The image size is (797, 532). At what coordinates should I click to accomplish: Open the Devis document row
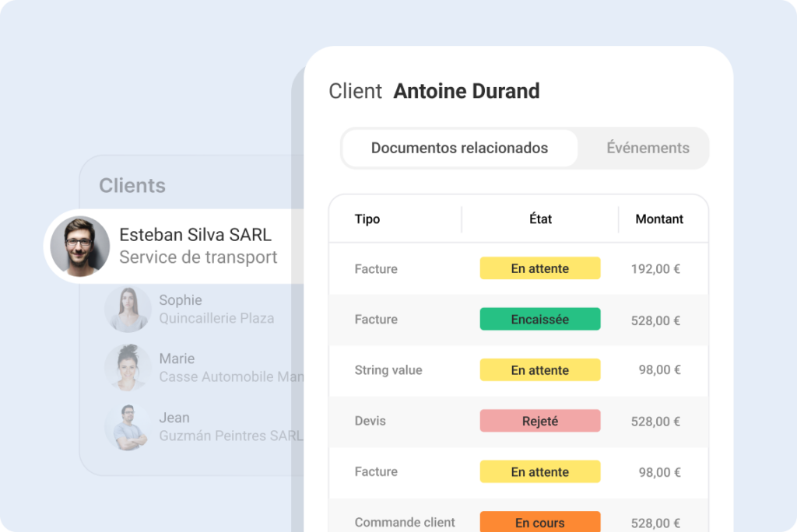(x=370, y=421)
